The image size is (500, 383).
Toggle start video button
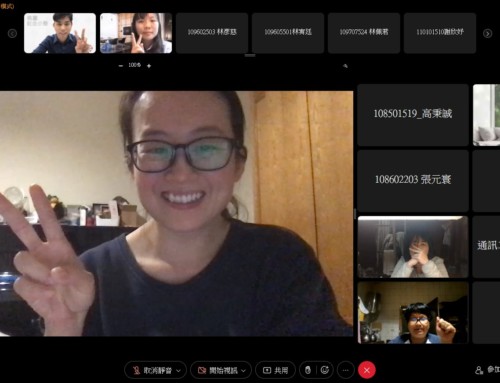coord(218,370)
